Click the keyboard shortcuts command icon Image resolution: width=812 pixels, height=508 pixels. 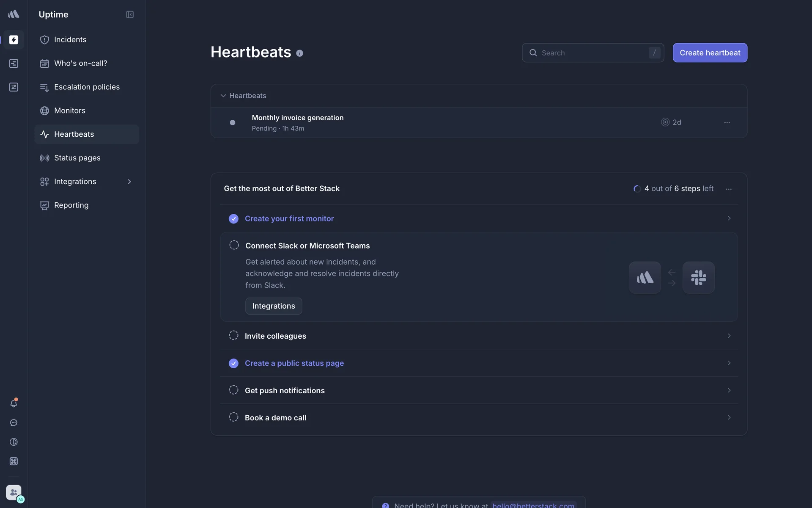point(14,461)
